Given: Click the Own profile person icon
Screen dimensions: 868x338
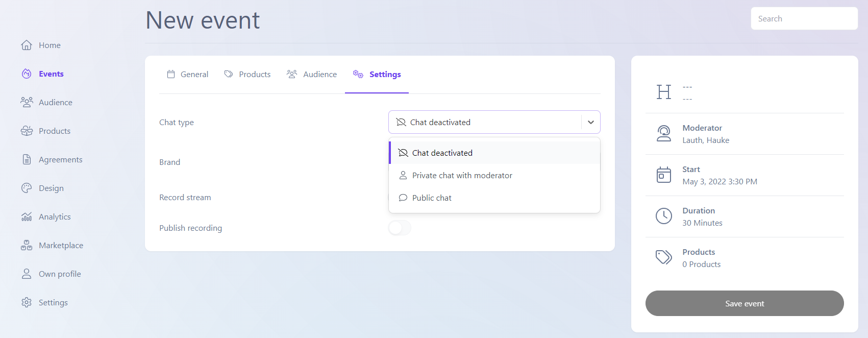Looking at the screenshot, I should pyautogui.click(x=27, y=274).
